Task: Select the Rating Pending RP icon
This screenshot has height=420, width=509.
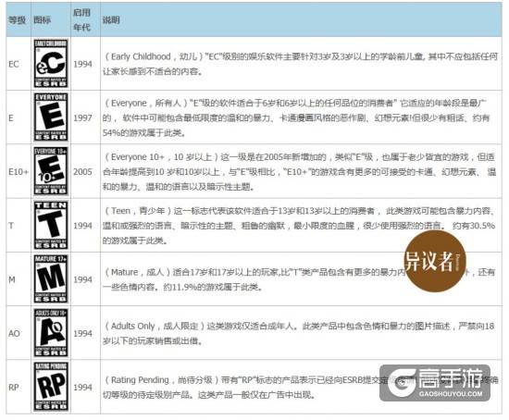Action: pos(51,387)
